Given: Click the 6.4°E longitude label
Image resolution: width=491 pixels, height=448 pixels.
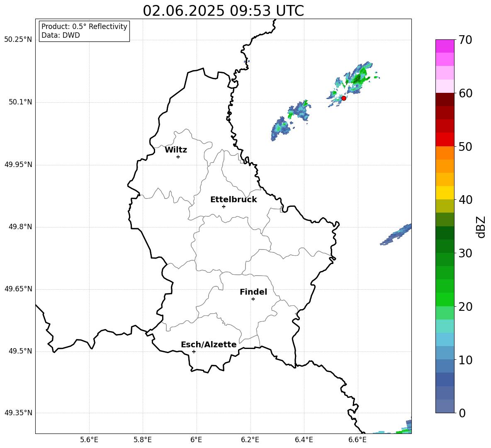Looking at the screenshot, I should tap(304, 440).
